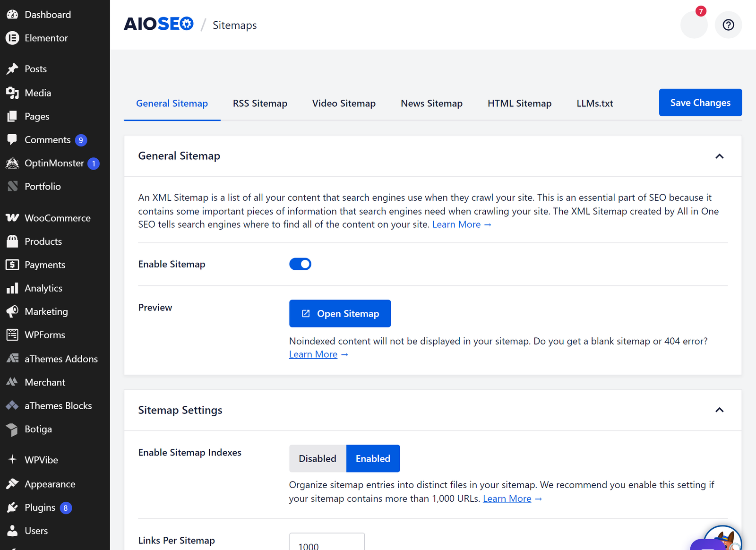Click the Appearance paintbrush icon
756x550 pixels.
[12, 484]
